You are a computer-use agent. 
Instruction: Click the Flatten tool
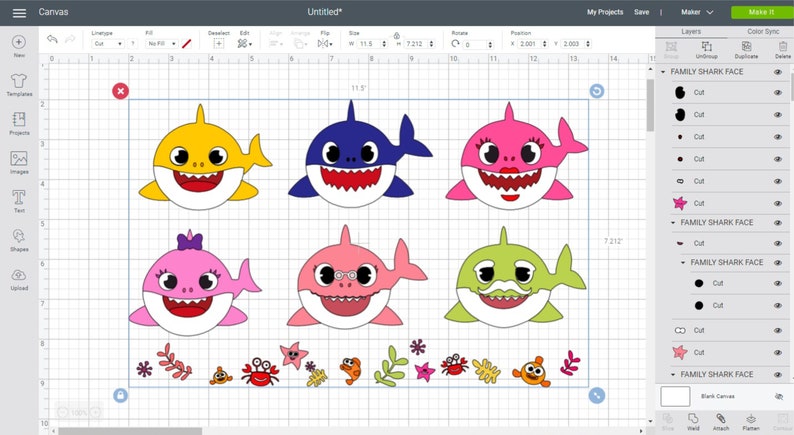(750, 421)
